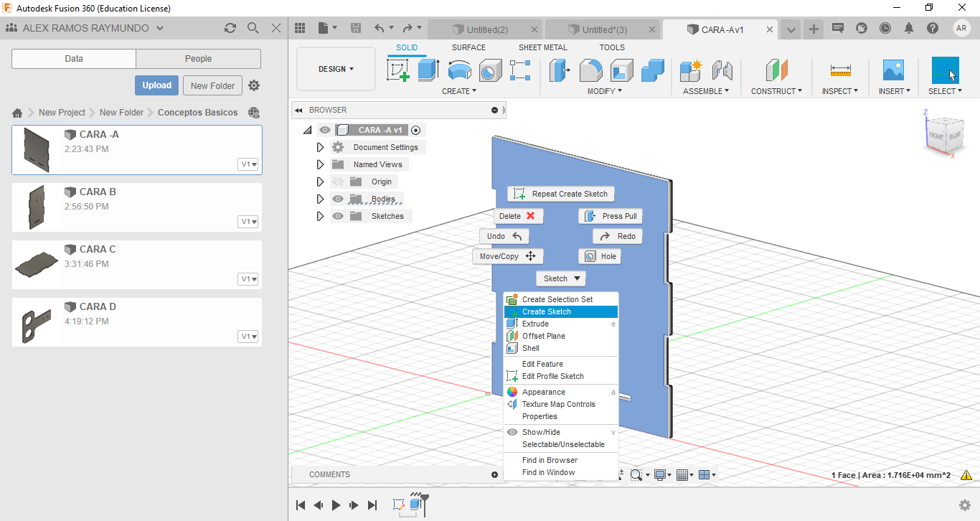This screenshot has width=980, height=521.
Task: Click the Joint icon in Assemble group
Action: pos(722,70)
